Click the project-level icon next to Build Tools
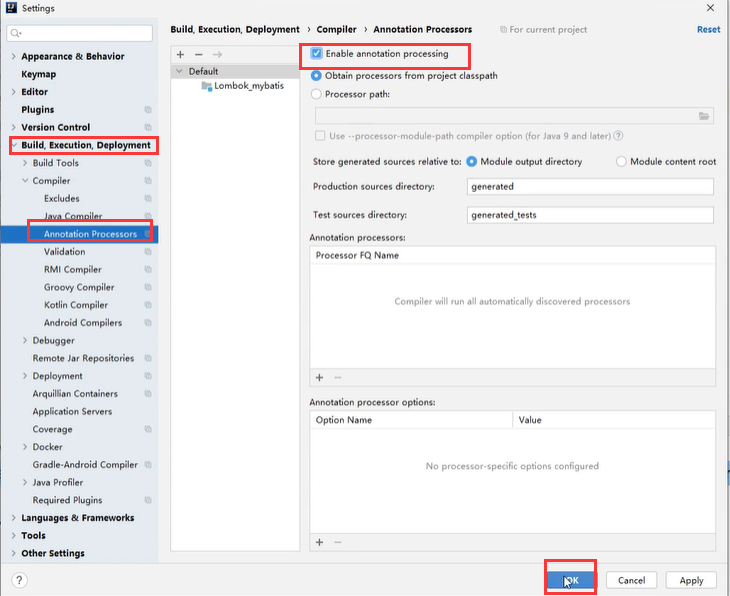 (x=148, y=163)
